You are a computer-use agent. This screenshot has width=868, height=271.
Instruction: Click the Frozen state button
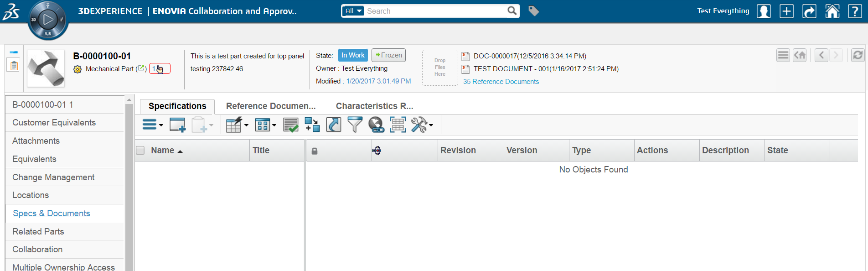point(388,55)
